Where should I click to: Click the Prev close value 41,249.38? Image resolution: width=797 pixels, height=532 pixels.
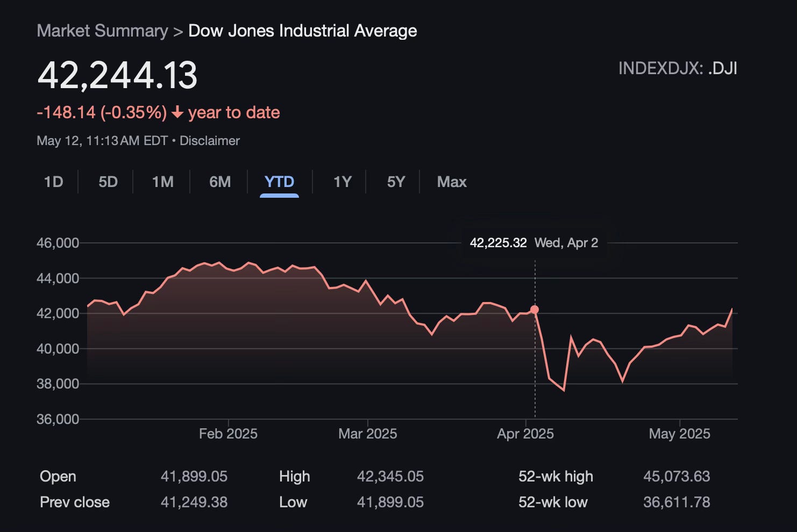point(194,502)
